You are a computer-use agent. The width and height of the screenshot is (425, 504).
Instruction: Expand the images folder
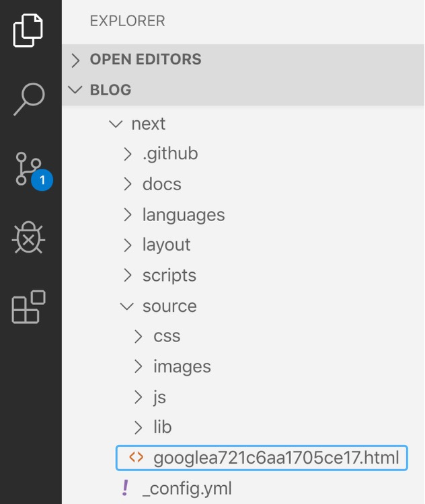pyautogui.click(x=182, y=366)
